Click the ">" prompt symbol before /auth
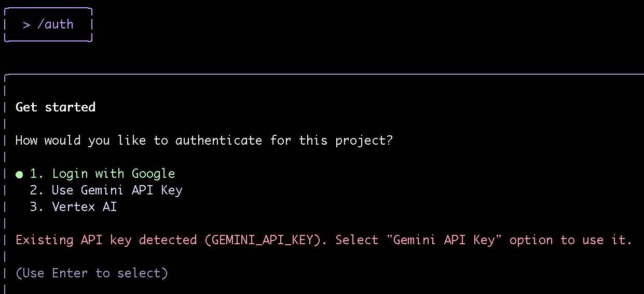Screen dimensions: 644x294 (x=26, y=24)
